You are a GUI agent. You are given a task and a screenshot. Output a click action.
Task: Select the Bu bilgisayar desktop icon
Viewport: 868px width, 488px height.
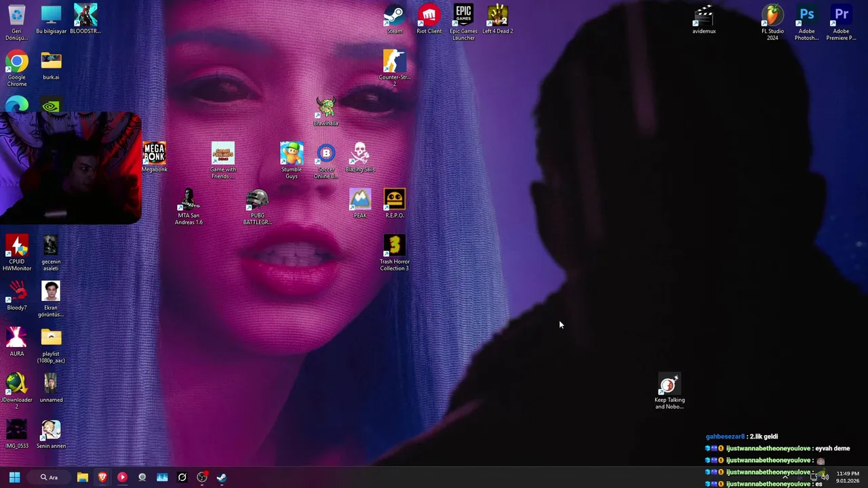(51, 19)
